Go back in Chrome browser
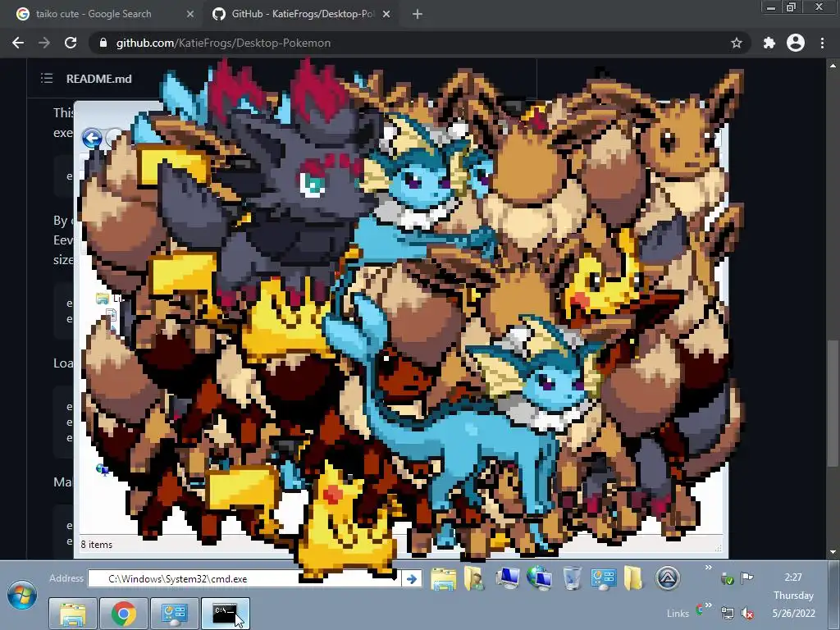 [18, 43]
